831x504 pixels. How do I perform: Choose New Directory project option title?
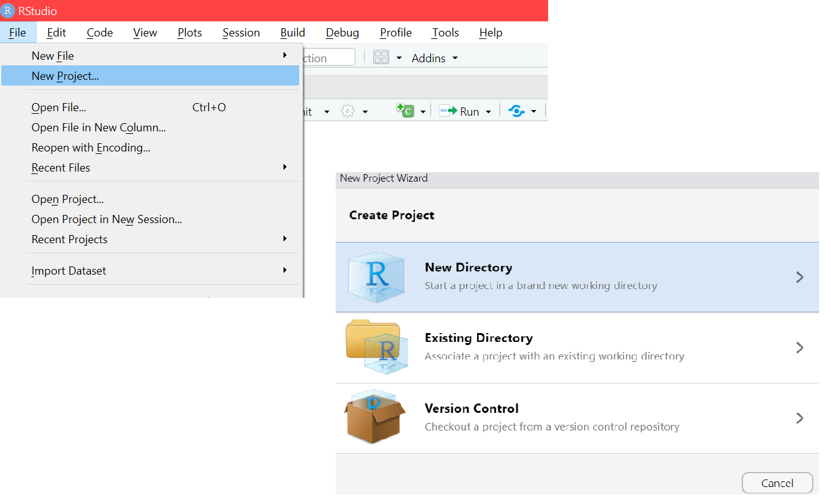pos(468,267)
